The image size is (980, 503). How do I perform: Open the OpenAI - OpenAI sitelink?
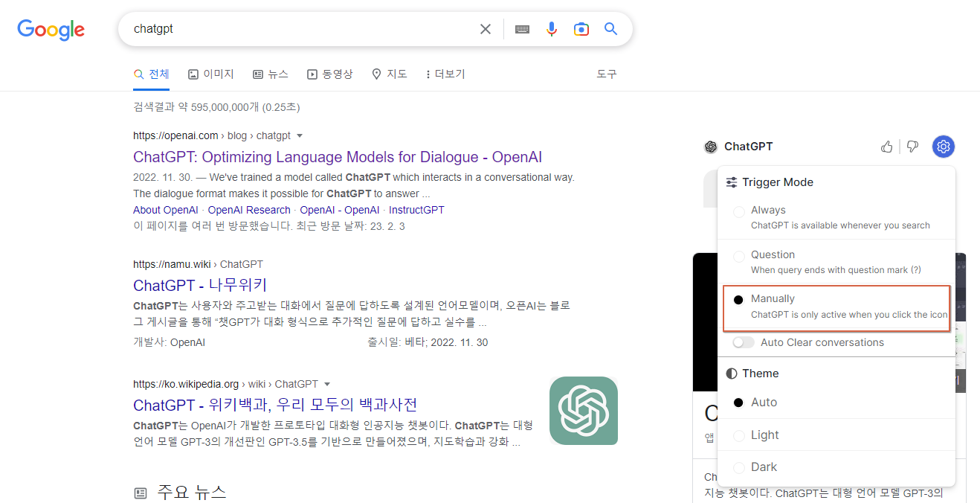pos(340,210)
